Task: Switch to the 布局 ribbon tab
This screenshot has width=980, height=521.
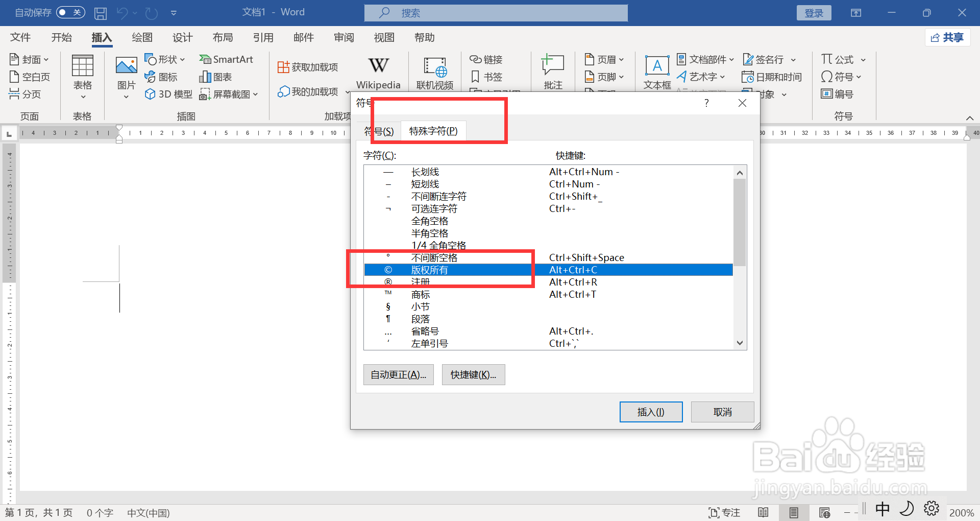Action: [223, 37]
